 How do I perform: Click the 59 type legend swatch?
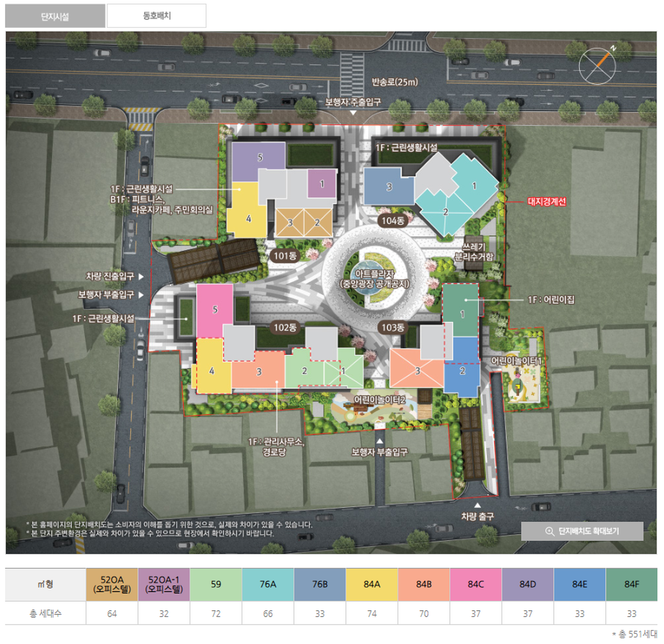[x=216, y=585]
